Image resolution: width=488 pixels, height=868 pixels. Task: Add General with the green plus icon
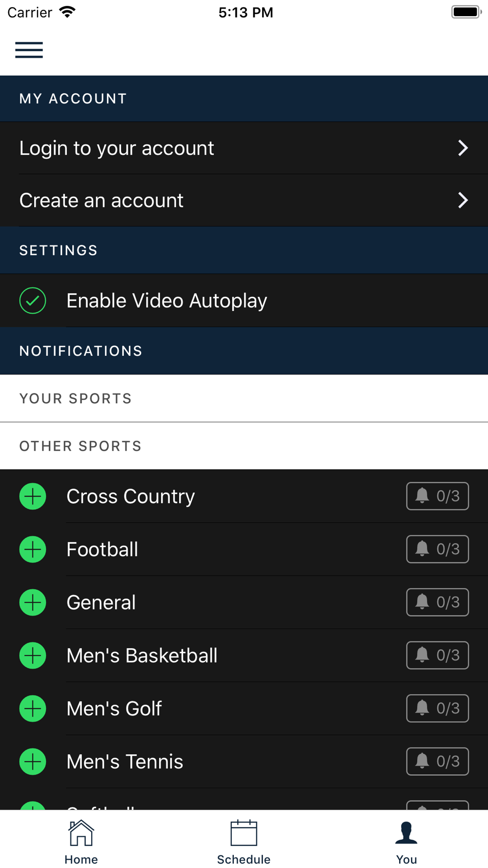click(x=33, y=602)
